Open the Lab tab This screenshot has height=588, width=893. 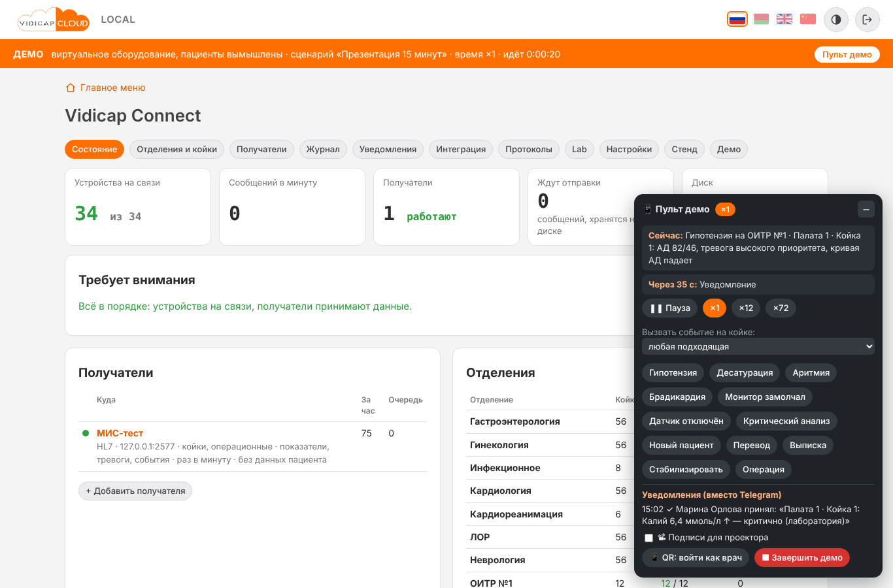click(579, 149)
